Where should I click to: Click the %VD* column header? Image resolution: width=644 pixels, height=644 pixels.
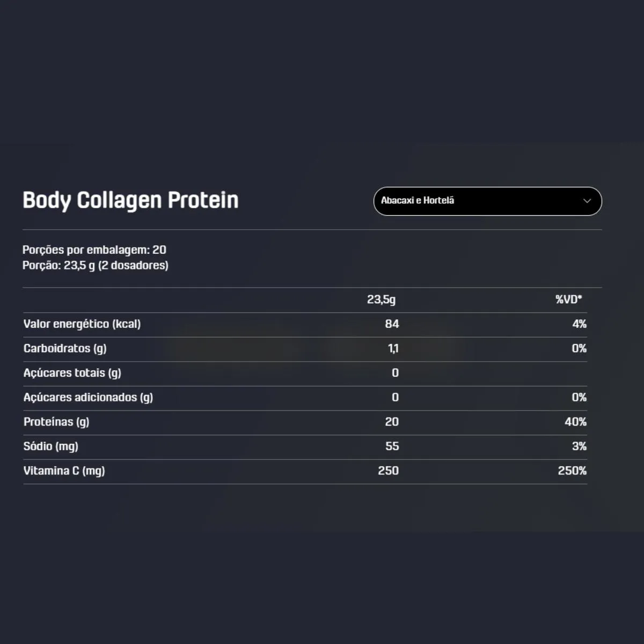569,299
